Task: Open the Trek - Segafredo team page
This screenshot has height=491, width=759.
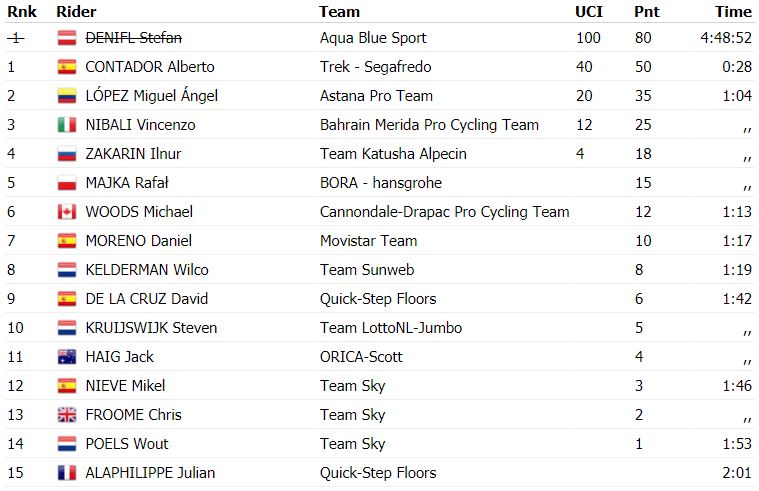Action: [x=375, y=67]
